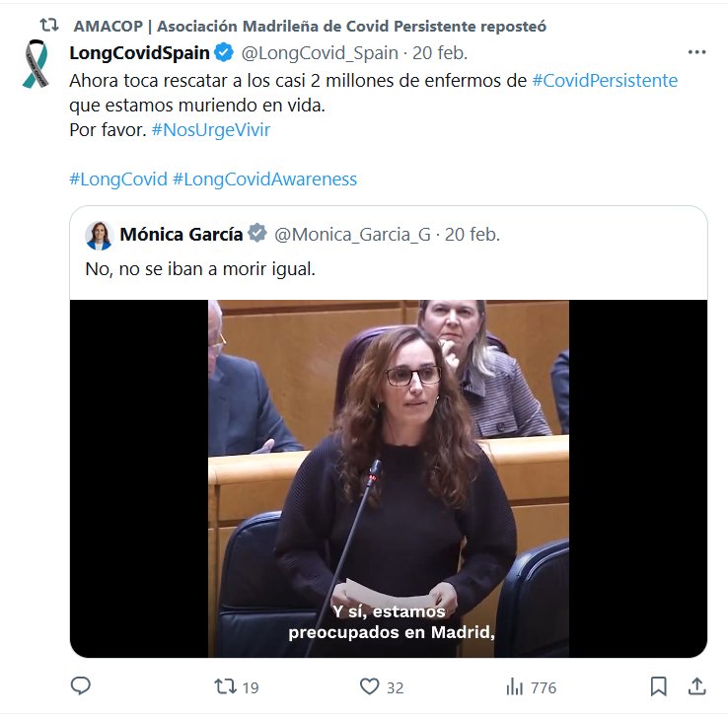Image resolution: width=728 pixels, height=718 pixels.
Task: Open the three-dot more options menu
Action: [x=696, y=52]
